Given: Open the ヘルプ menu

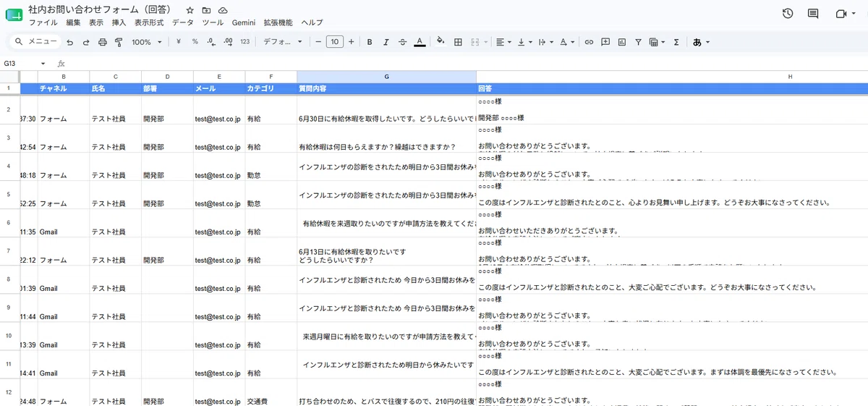Looking at the screenshot, I should (x=312, y=23).
